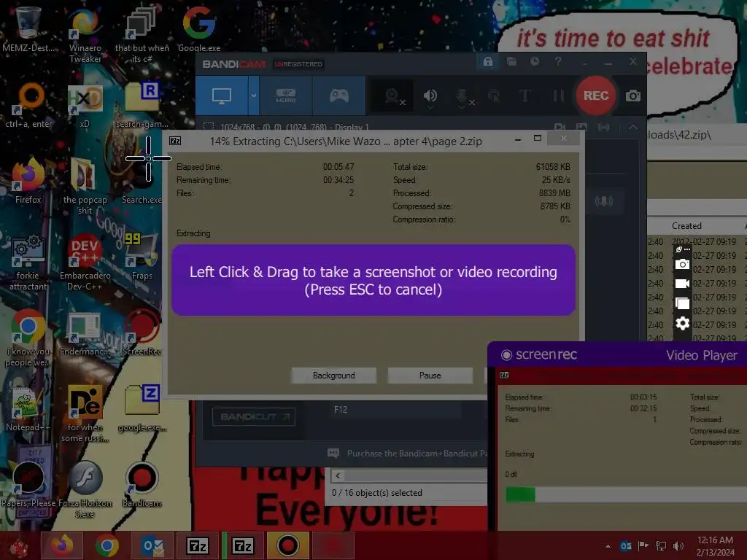Open Google.exe desktop icon with G logo
This screenshot has height=560, width=747.
pyautogui.click(x=198, y=29)
